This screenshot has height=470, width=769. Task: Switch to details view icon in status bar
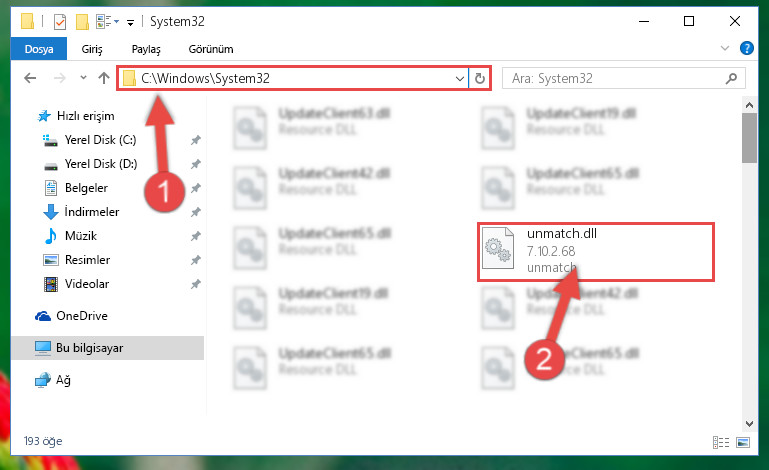coord(720,443)
